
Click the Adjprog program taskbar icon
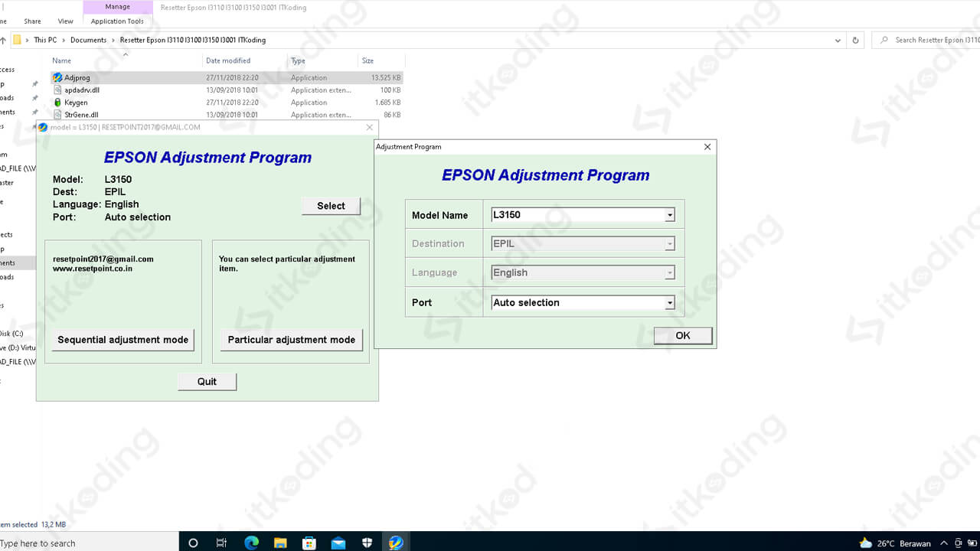tap(396, 543)
